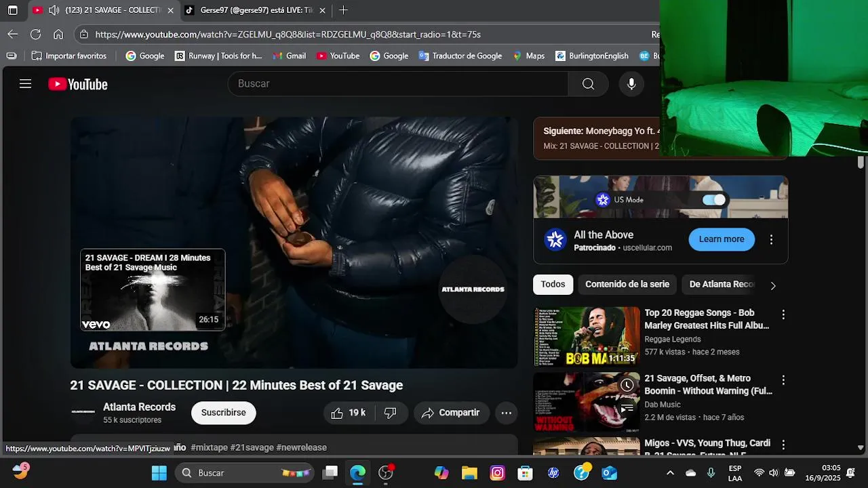The height and width of the screenshot is (488, 868).
Task: Open the Atlanta Records channel avatar
Action: [83, 413]
